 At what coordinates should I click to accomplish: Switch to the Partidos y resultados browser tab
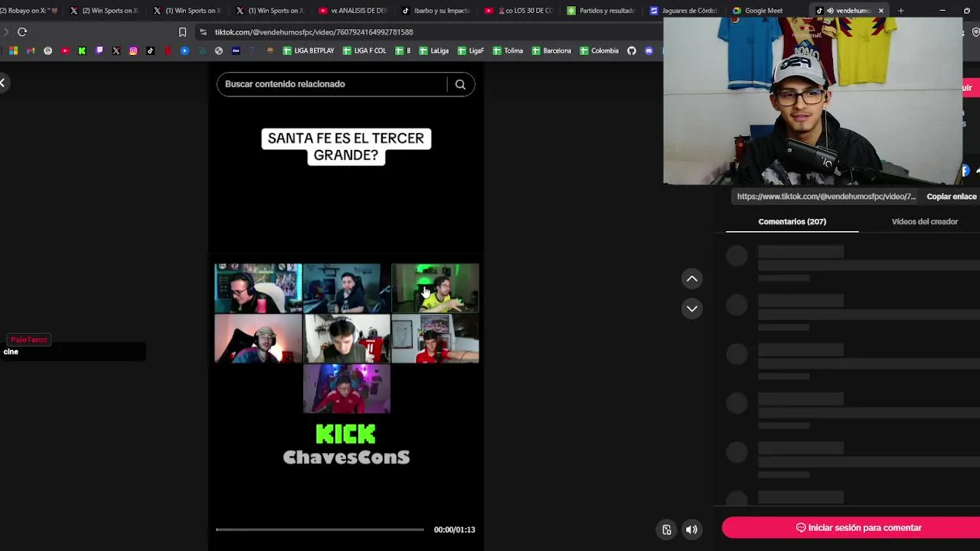[600, 11]
